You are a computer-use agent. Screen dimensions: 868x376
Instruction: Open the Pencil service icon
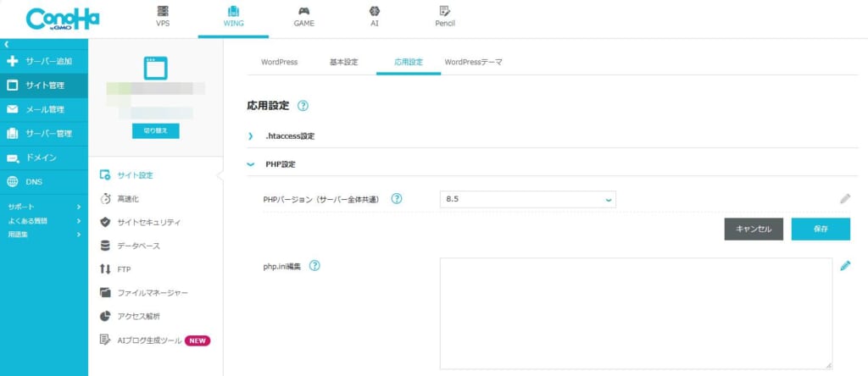444,10
